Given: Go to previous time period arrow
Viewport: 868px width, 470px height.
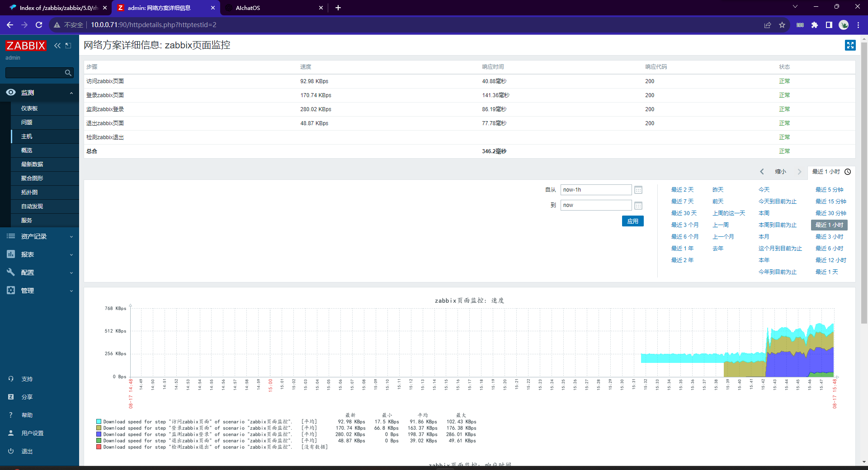Looking at the screenshot, I should [x=762, y=172].
